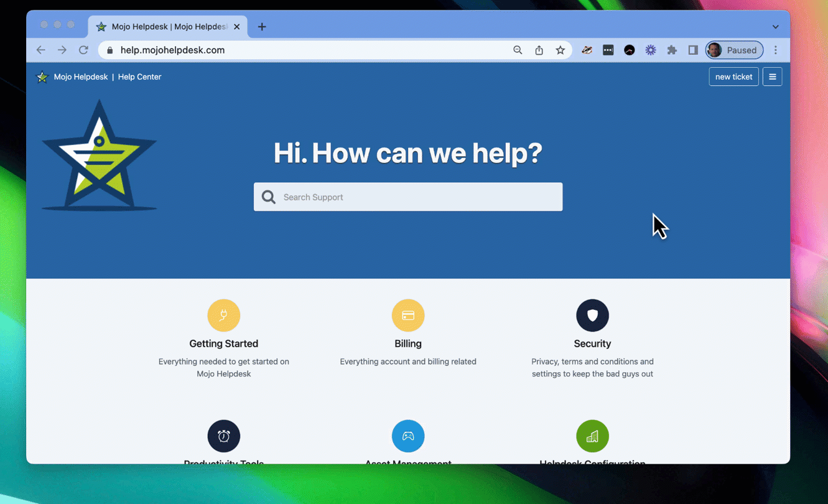Click the purple sunburst extension icon

[651, 50]
